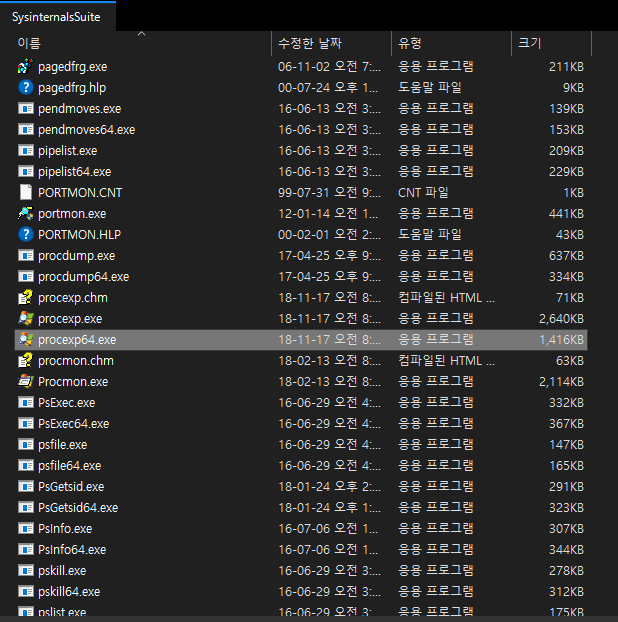Select the file name Procmon.exe
618x622 pixels.
coord(73,382)
